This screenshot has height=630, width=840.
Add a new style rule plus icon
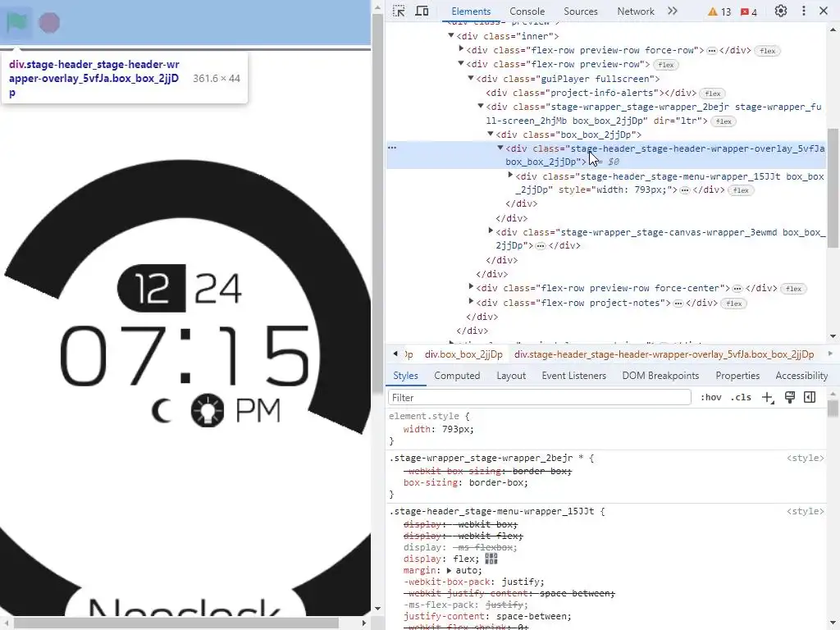pyautogui.click(x=768, y=398)
